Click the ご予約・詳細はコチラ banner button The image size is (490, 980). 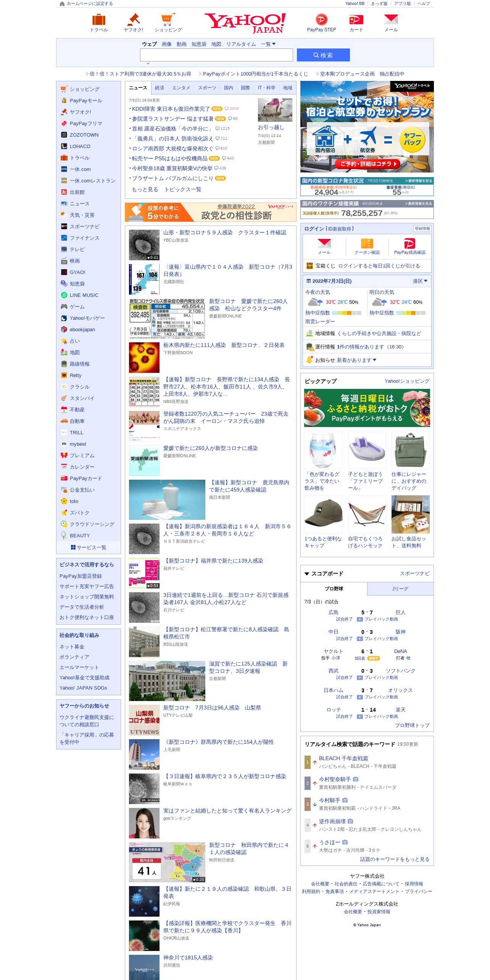[x=367, y=164]
